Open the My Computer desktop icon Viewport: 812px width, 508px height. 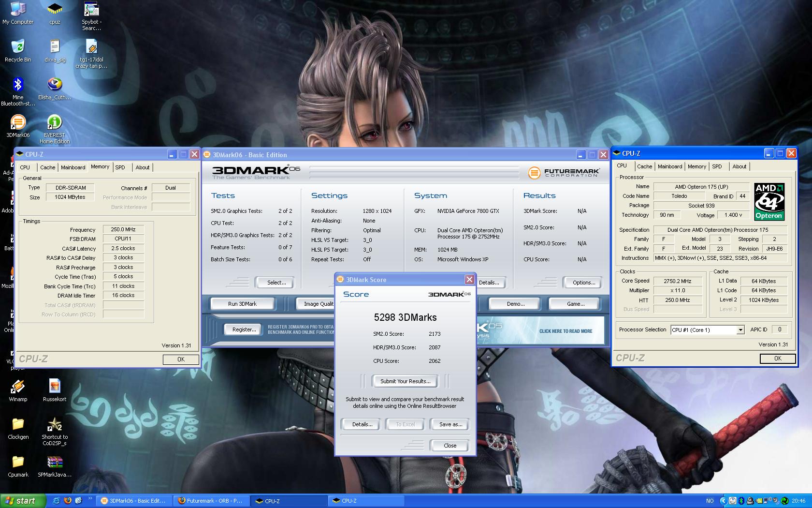point(18,13)
